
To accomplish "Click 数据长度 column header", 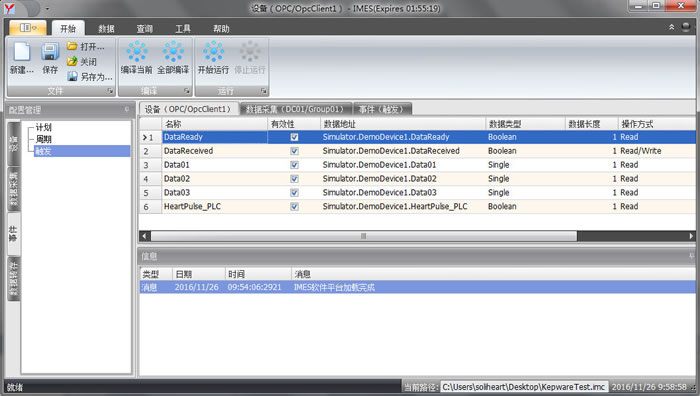I will tap(592, 124).
